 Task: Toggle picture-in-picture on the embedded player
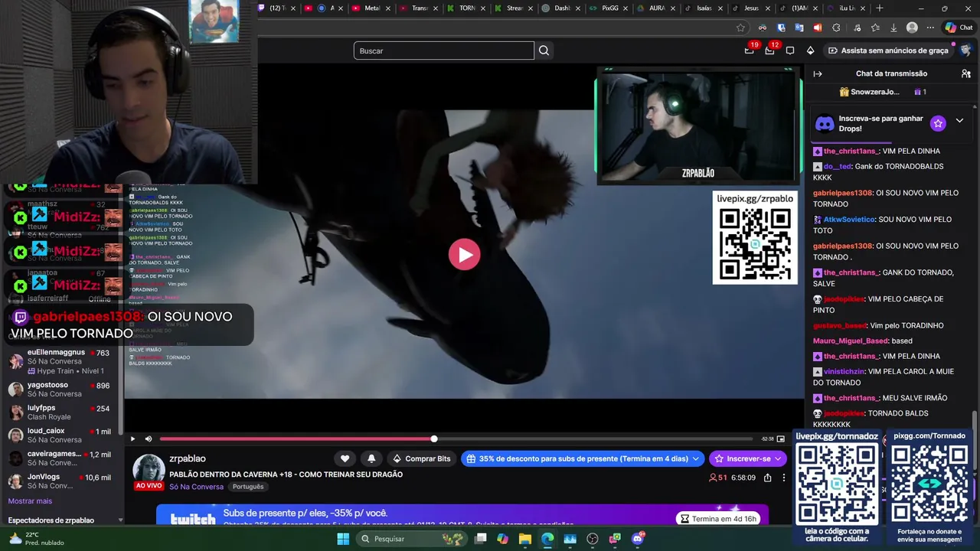(x=781, y=439)
